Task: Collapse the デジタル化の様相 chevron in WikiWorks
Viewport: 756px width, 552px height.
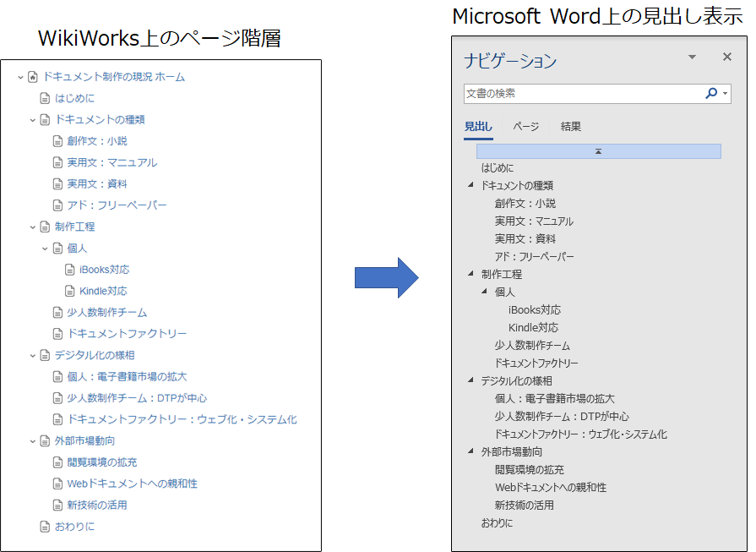Action: (x=33, y=356)
